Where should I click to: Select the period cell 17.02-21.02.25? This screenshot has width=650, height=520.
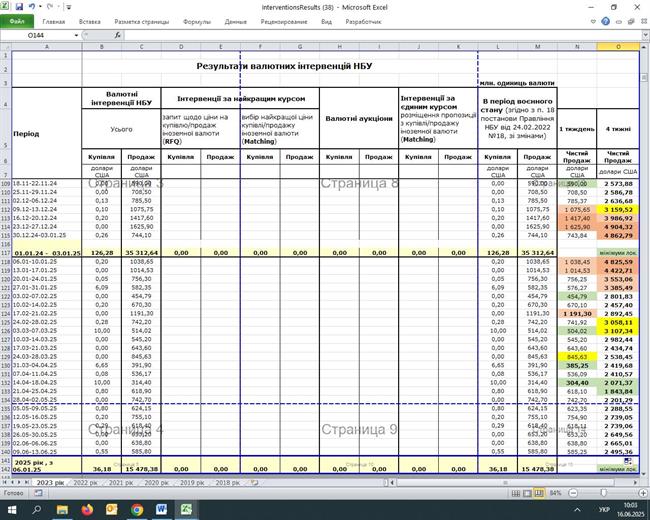pyautogui.click(x=47, y=313)
